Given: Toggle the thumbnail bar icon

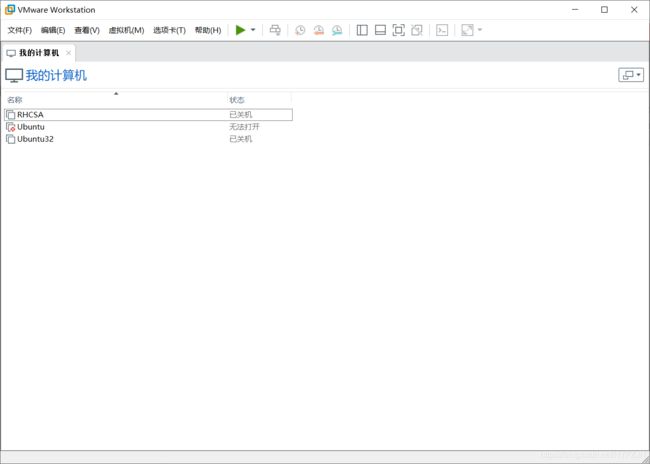Looking at the screenshot, I should pos(380,30).
